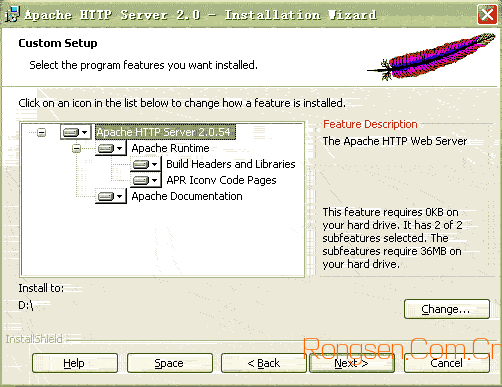Image resolution: width=502 pixels, height=387 pixels.
Task: Select the Apache HTTP Server 2.0.54 label
Action: (165, 132)
